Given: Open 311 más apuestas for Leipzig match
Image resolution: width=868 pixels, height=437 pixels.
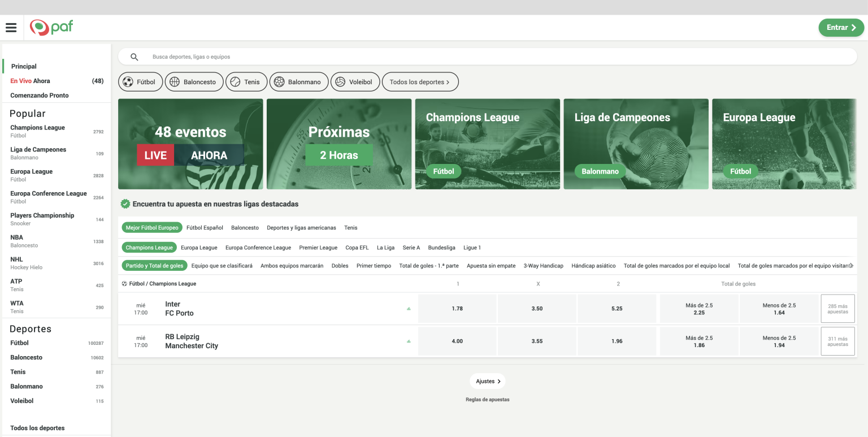Looking at the screenshot, I should coord(837,341).
